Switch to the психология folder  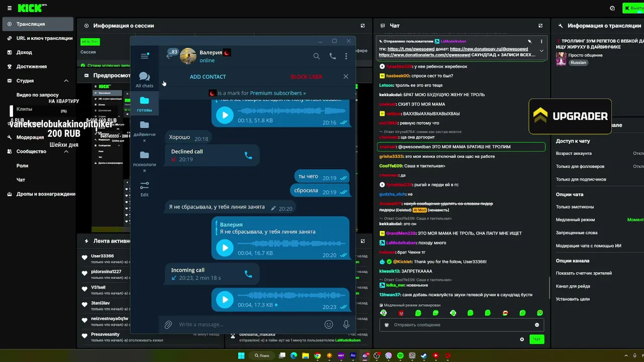(144, 161)
